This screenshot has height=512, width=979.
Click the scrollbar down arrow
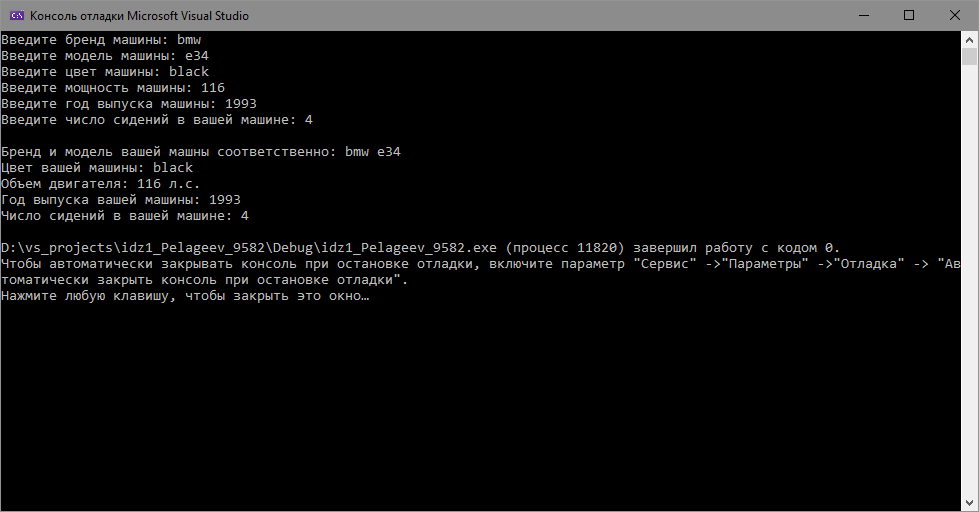coord(969,503)
